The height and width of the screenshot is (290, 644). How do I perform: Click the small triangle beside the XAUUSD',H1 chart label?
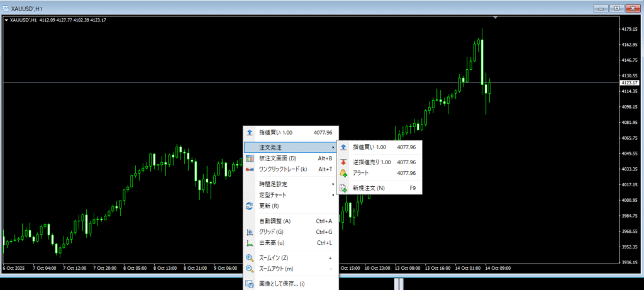pyautogui.click(x=6, y=20)
